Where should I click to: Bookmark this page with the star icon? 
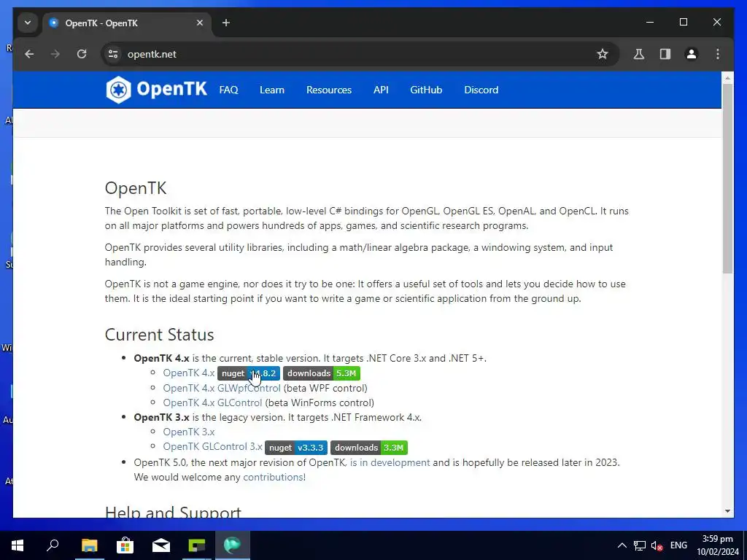tap(603, 54)
